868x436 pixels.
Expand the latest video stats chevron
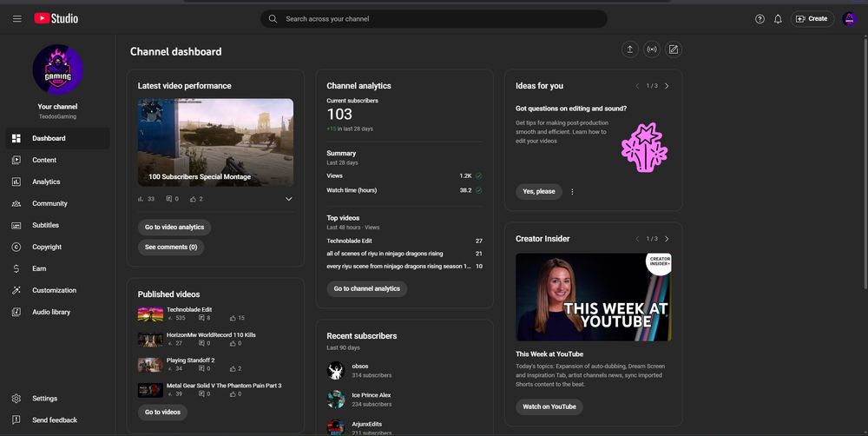(288, 199)
